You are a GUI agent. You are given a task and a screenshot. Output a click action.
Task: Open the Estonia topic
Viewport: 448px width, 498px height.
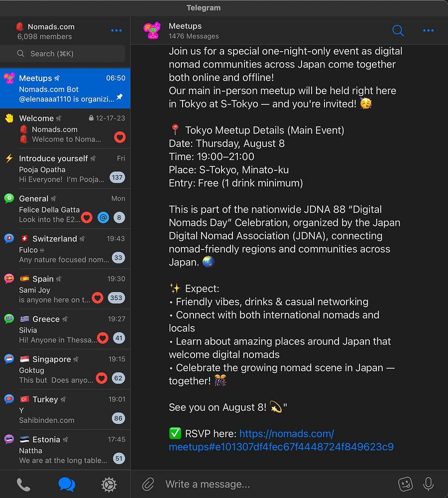pyautogui.click(x=65, y=450)
